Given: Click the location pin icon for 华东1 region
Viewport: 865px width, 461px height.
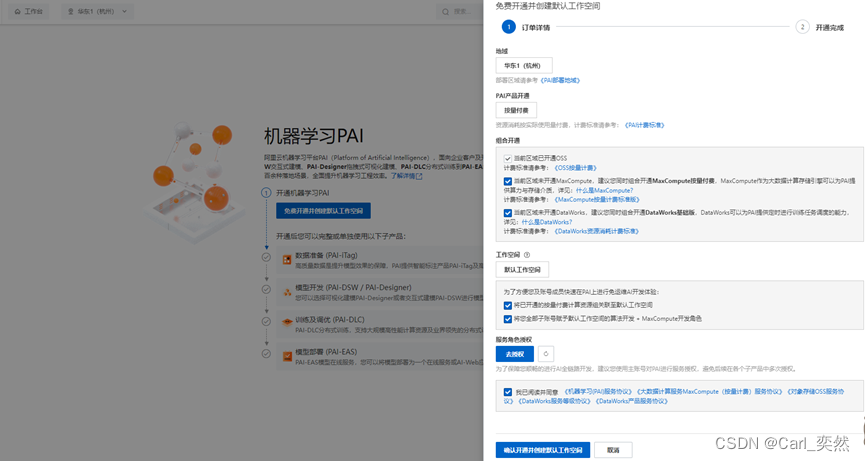Looking at the screenshot, I should tap(71, 12).
